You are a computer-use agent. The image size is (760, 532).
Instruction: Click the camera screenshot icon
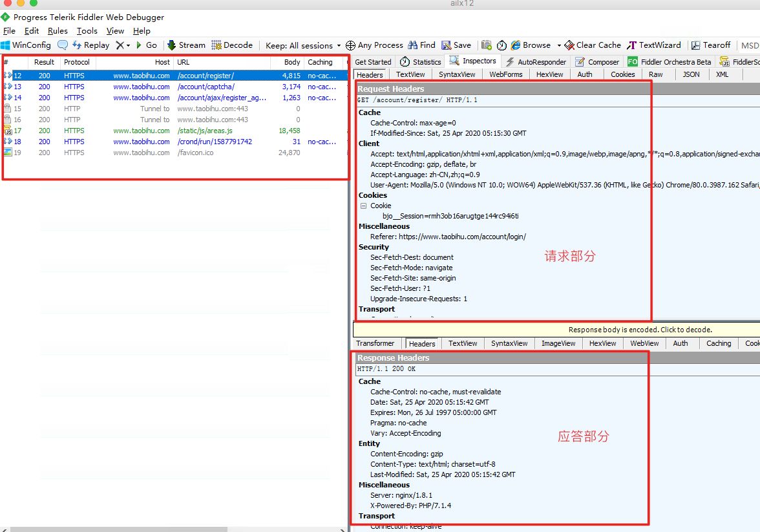coord(486,45)
